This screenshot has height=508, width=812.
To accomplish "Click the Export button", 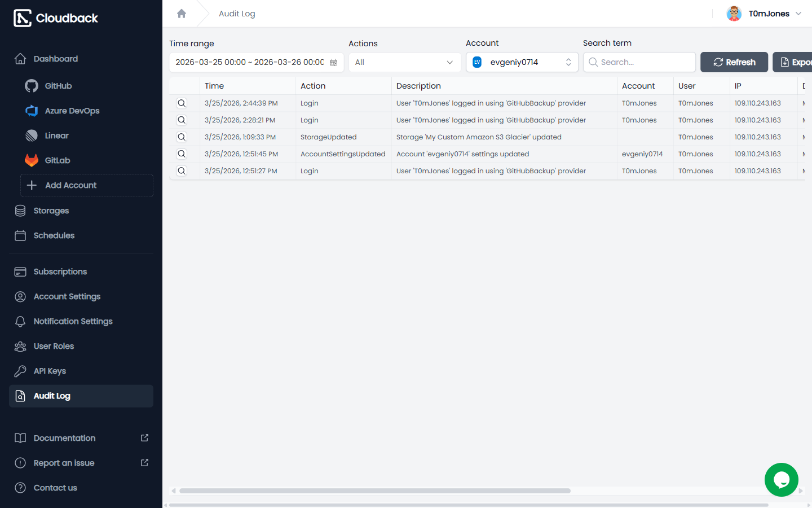I will point(792,62).
